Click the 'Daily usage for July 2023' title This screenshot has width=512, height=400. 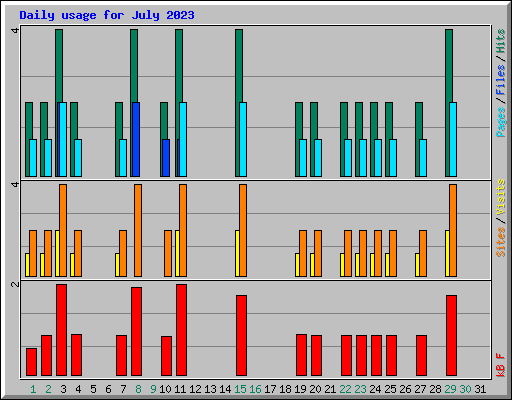[x=107, y=15]
